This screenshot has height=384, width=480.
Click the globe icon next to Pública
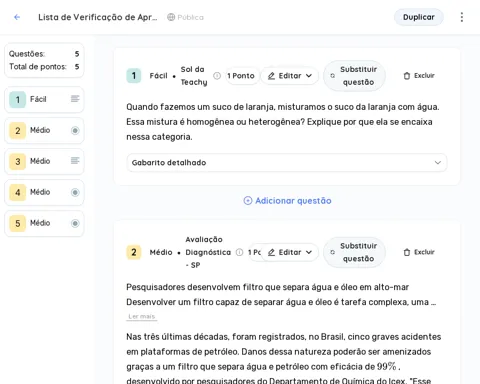pos(171,17)
